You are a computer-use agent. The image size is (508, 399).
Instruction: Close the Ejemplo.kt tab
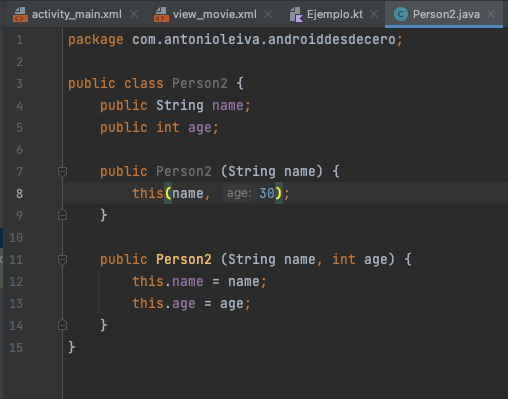pyautogui.click(x=374, y=14)
